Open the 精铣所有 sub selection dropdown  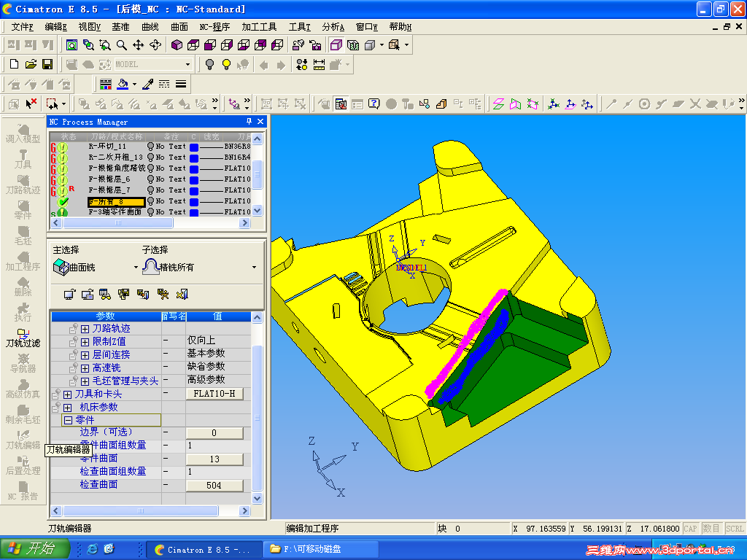tap(254, 268)
